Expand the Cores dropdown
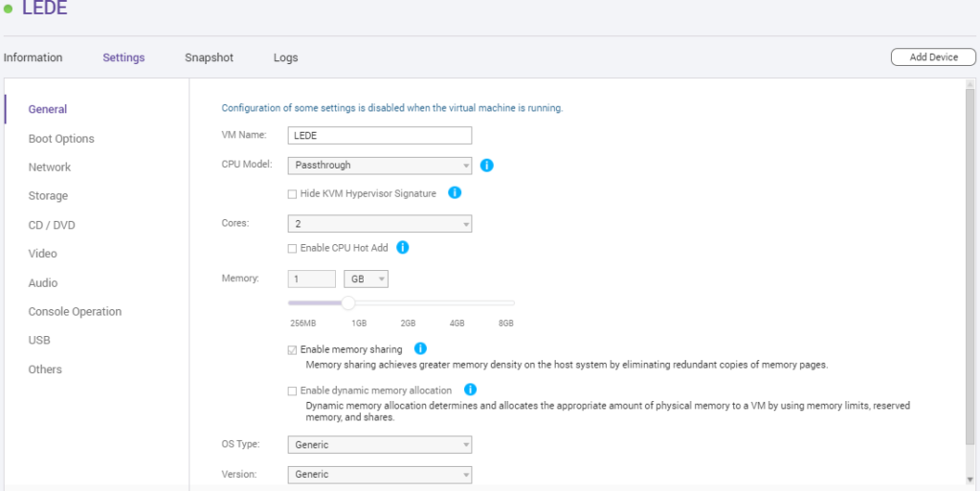 point(379,224)
